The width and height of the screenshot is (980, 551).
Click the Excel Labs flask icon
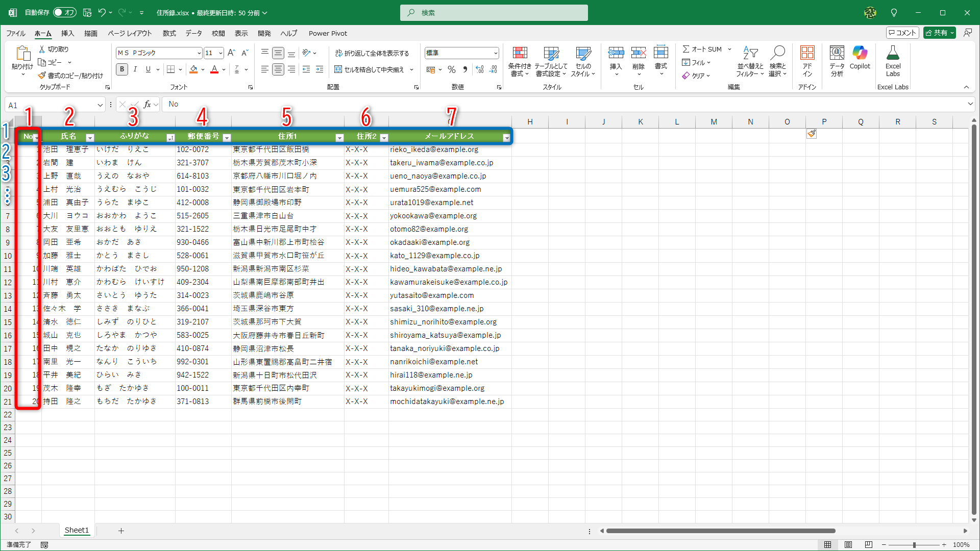click(893, 54)
